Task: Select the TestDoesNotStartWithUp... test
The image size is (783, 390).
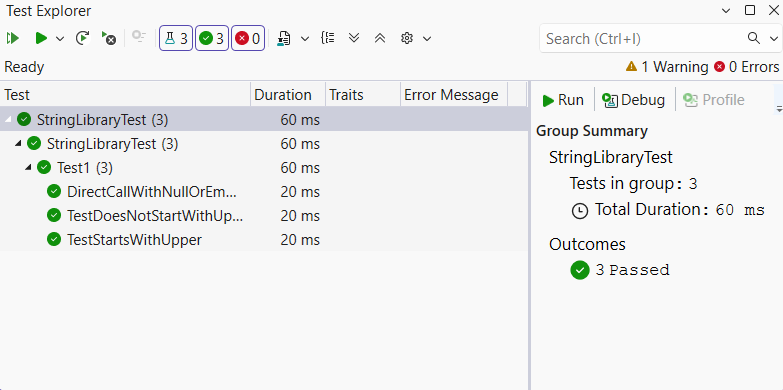Action: pos(264,216)
